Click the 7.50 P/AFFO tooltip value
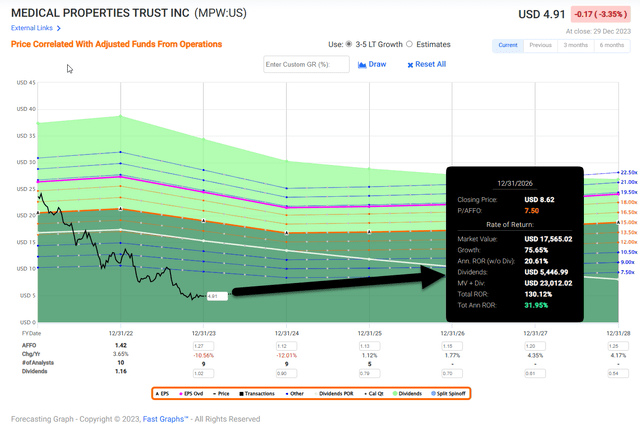The height and width of the screenshot is (425, 640). [x=532, y=211]
